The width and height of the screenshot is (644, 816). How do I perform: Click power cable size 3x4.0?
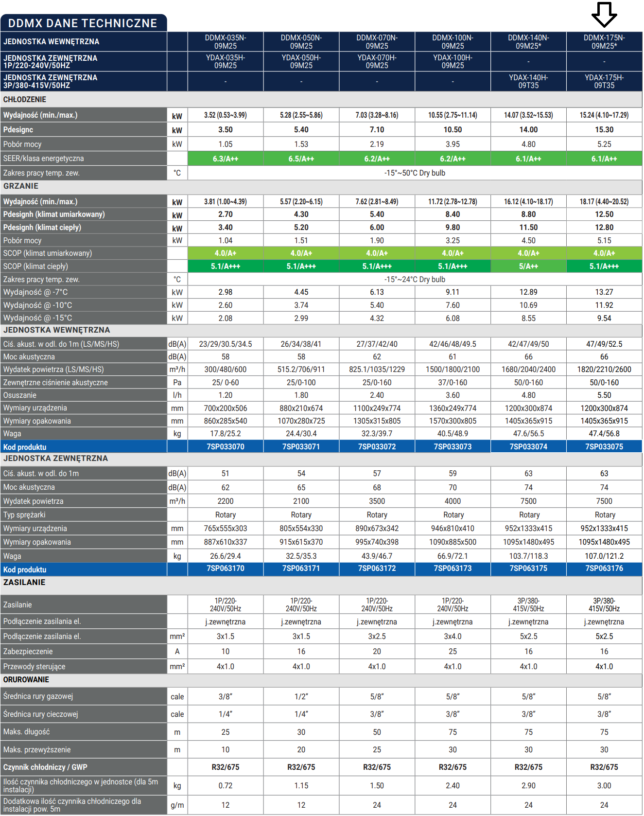453,637
